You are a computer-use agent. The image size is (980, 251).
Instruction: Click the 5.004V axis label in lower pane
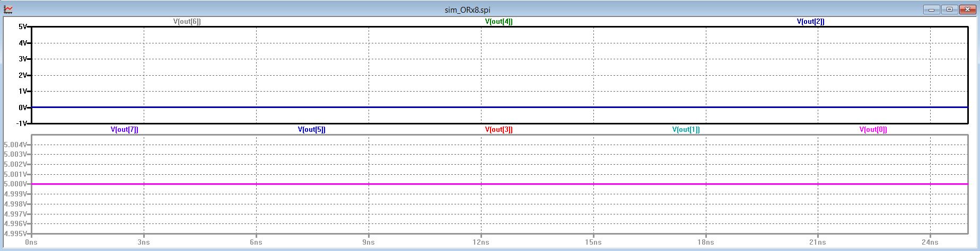pyautogui.click(x=16, y=145)
